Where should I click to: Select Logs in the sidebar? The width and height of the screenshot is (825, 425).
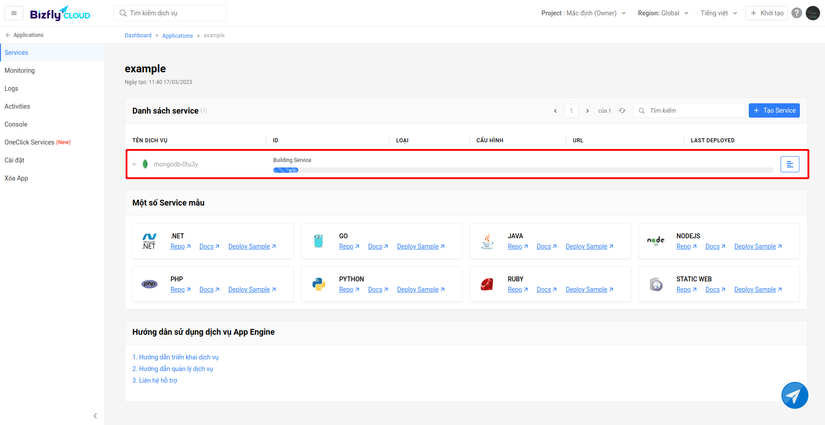click(x=52, y=88)
